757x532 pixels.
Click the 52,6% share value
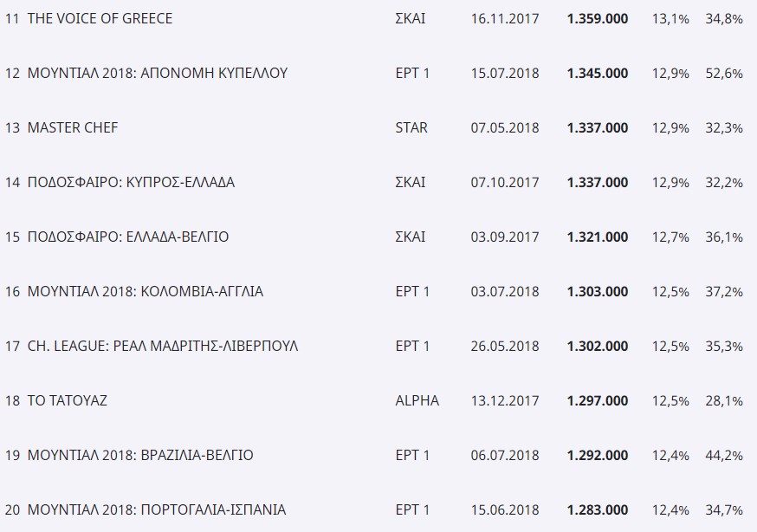724,74
